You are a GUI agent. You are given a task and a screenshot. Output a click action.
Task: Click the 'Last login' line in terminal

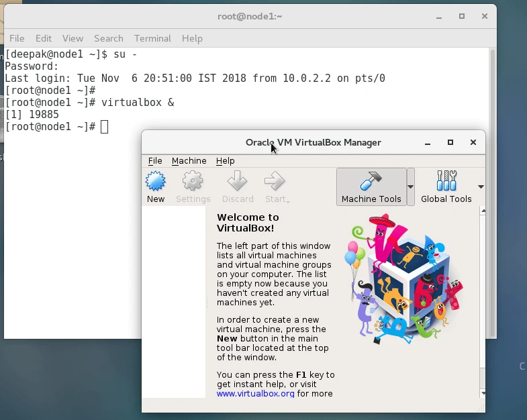click(195, 78)
